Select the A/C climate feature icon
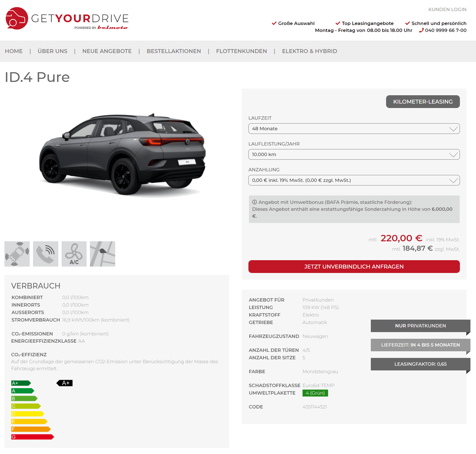 click(x=74, y=254)
